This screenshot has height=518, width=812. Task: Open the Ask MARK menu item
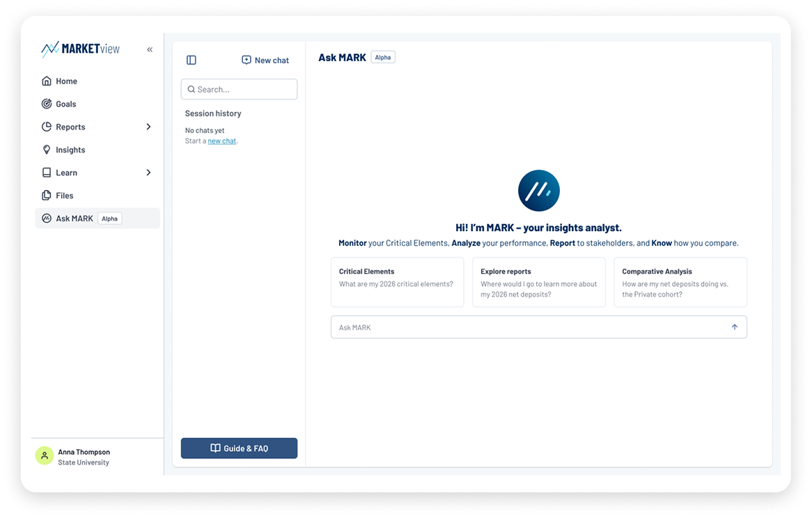tap(97, 219)
